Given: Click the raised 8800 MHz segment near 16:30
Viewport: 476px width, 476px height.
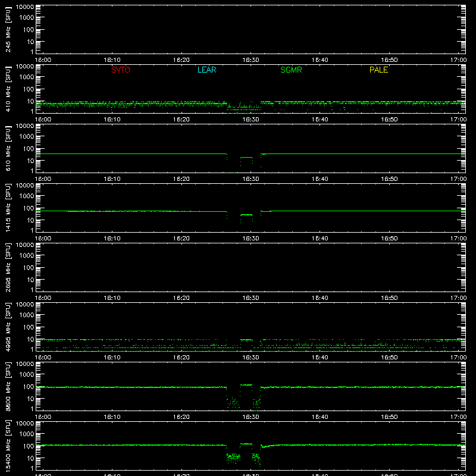Looking at the screenshot, I should pos(246,385).
